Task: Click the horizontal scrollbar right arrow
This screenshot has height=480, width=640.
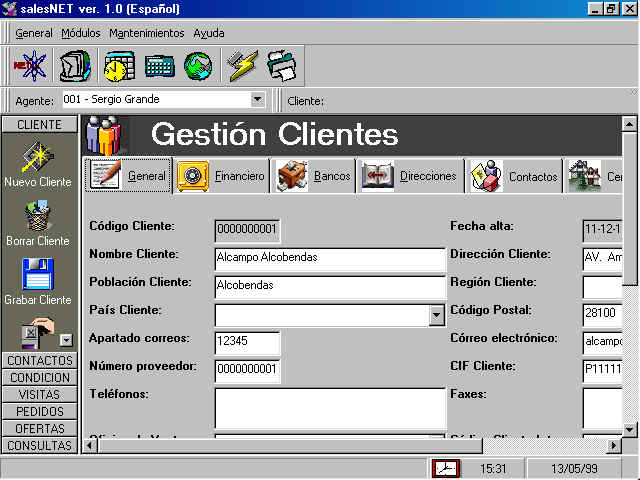Action: (x=613, y=445)
